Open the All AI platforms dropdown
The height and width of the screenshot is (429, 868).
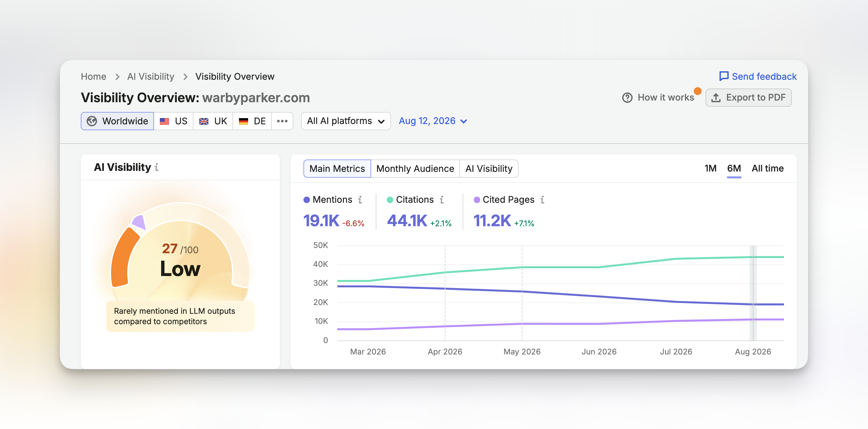click(x=346, y=121)
